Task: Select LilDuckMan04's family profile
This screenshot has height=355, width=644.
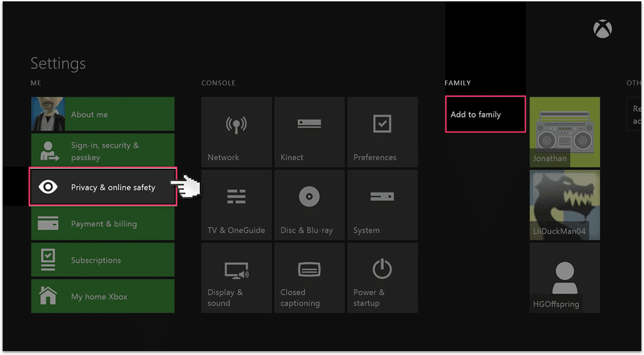Action: coord(565,205)
